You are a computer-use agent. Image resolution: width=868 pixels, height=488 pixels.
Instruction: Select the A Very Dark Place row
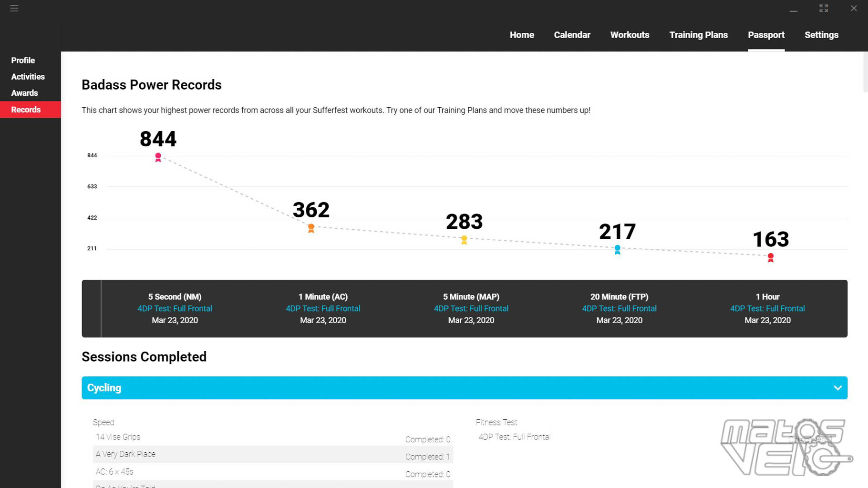click(273, 454)
